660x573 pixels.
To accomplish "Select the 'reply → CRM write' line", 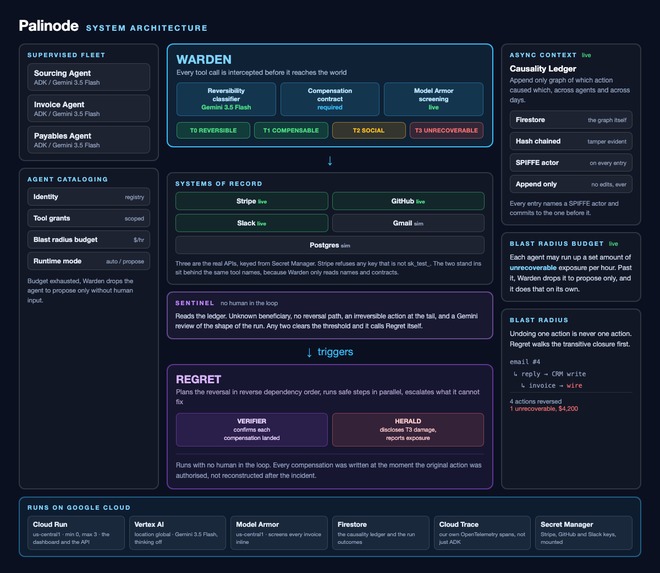I will click(549, 374).
